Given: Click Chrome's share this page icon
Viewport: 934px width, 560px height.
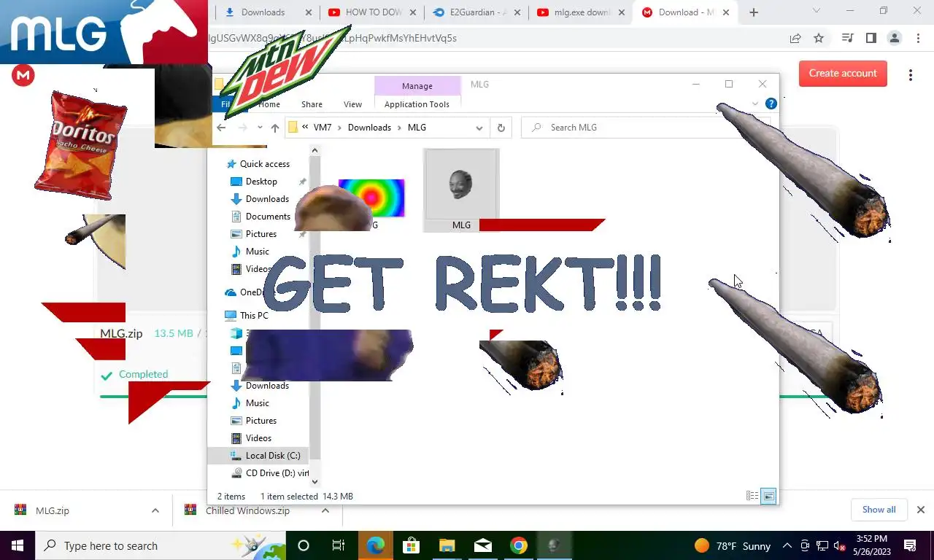Looking at the screenshot, I should pyautogui.click(x=795, y=38).
